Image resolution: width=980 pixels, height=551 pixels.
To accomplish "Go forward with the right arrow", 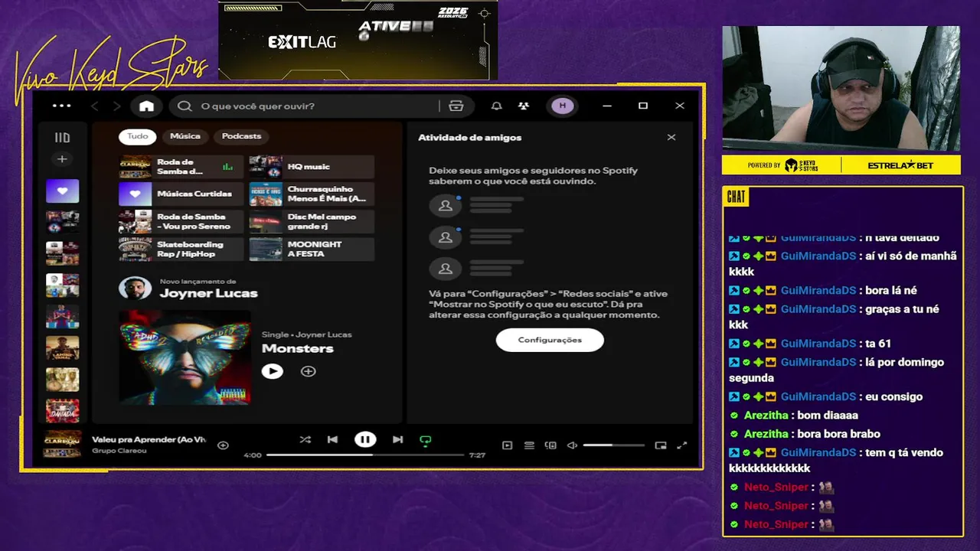I will pos(116,106).
